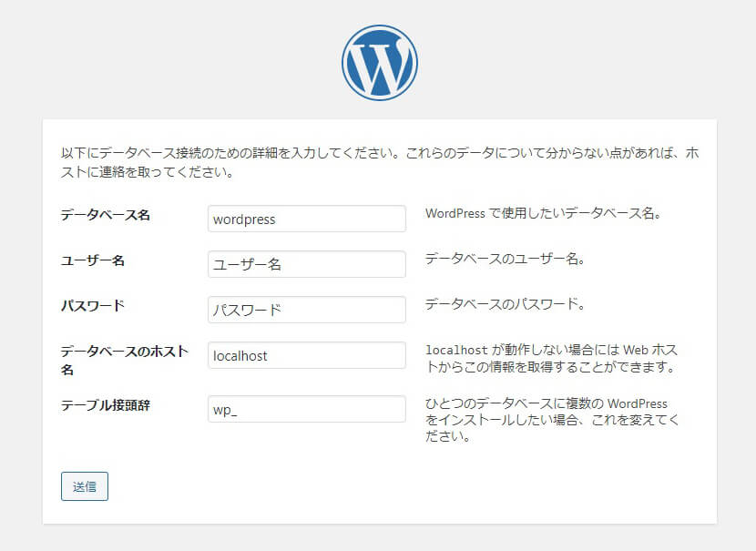The image size is (756, 551).
Task: Click the データベースのホスト名 label
Action: click(125, 360)
